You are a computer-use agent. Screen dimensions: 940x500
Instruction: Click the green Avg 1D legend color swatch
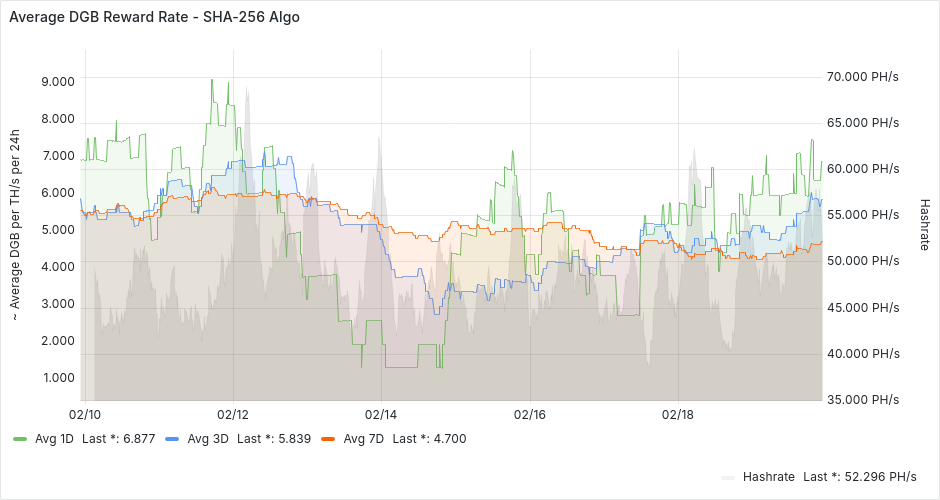(20, 439)
